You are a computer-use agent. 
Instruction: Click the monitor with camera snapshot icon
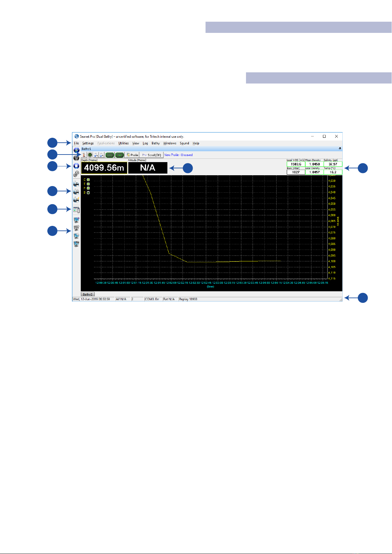(76, 244)
